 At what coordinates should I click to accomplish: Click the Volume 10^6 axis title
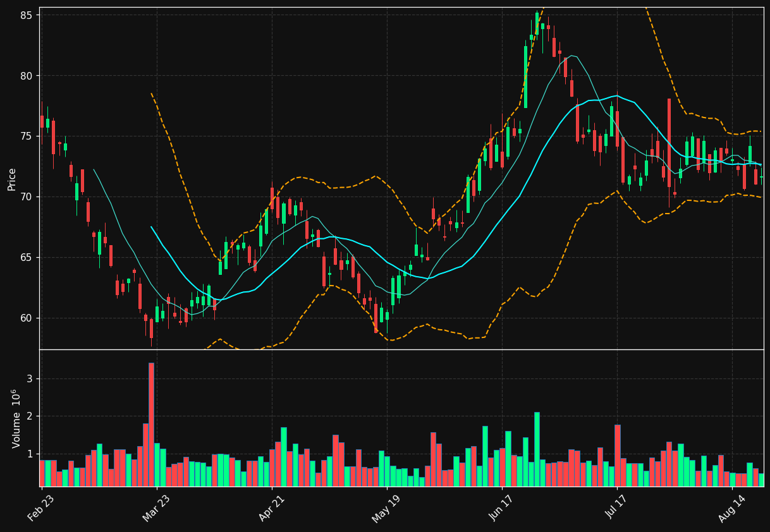(16, 418)
